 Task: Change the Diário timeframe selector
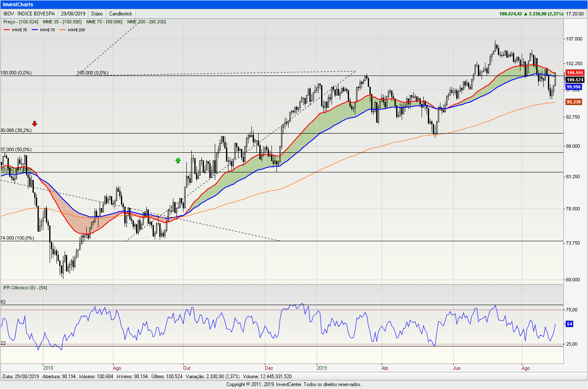(97, 14)
